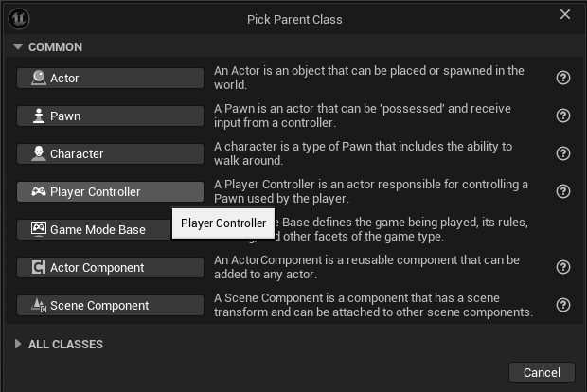Select Scene Component as parent class
587x392 pixels.
[110, 305]
